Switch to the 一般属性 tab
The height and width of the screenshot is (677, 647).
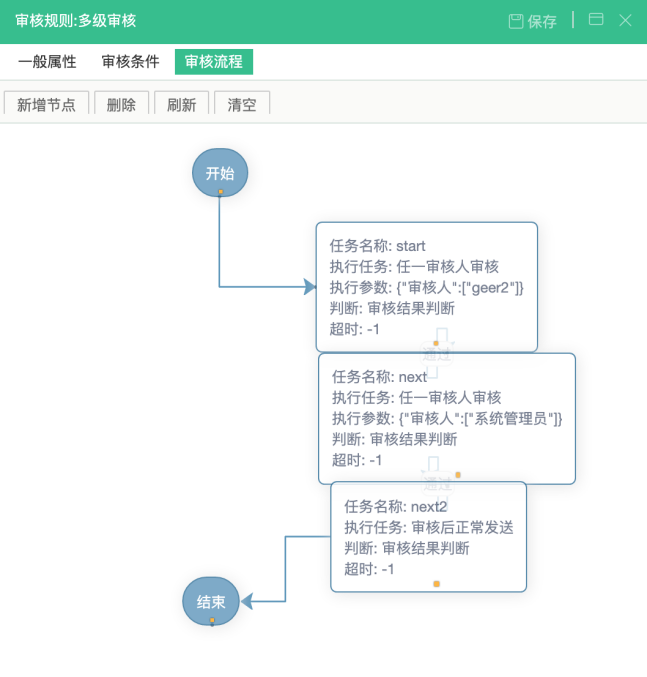pos(47,61)
